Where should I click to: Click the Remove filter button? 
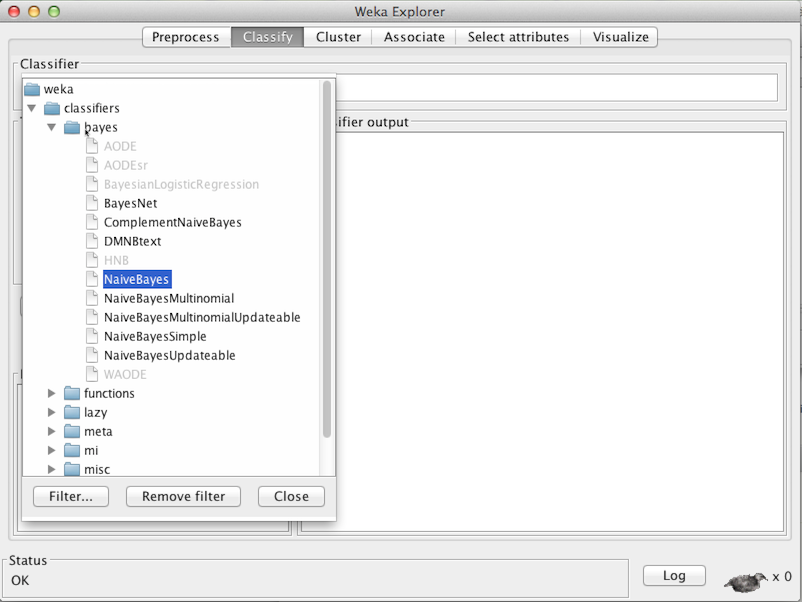183,496
